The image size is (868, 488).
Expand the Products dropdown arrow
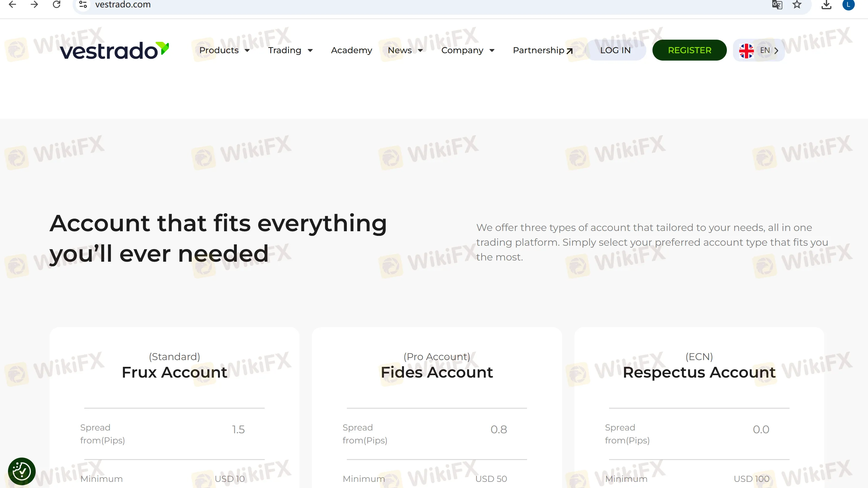pyautogui.click(x=247, y=50)
